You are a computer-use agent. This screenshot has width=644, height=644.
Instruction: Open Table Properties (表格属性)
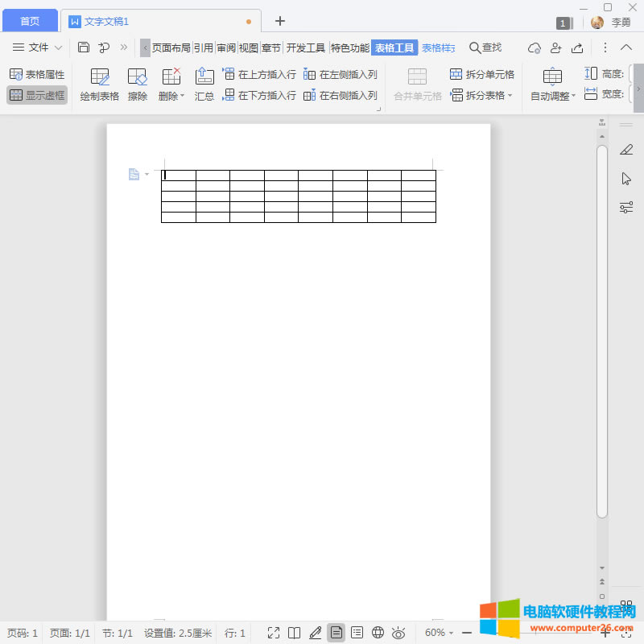(x=37, y=74)
